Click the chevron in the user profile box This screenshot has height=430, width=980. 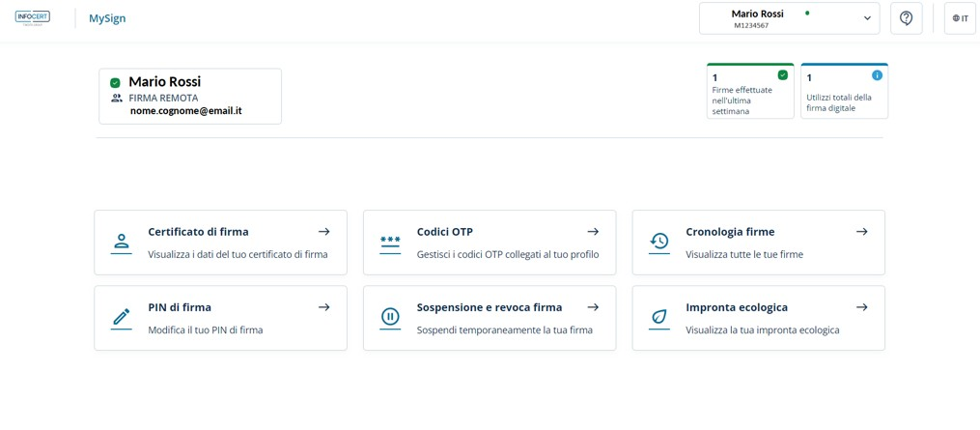coord(867,18)
